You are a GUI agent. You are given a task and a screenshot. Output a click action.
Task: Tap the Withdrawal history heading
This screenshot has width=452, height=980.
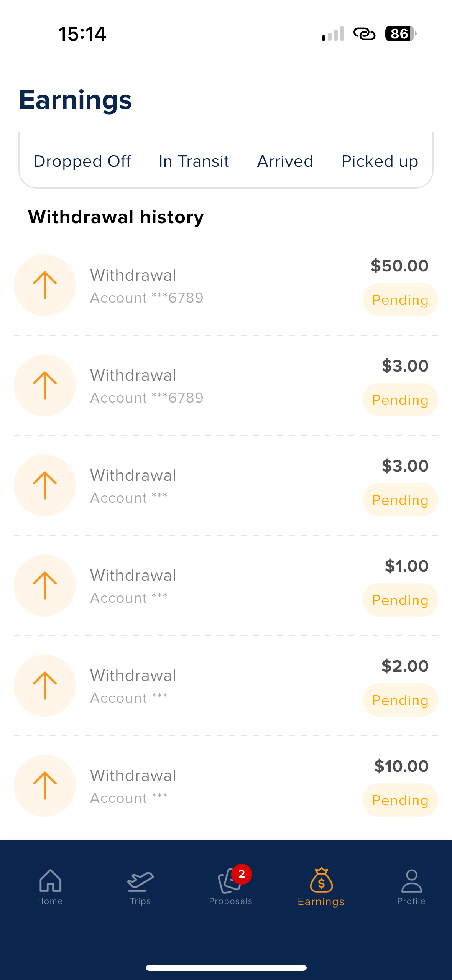(x=116, y=217)
